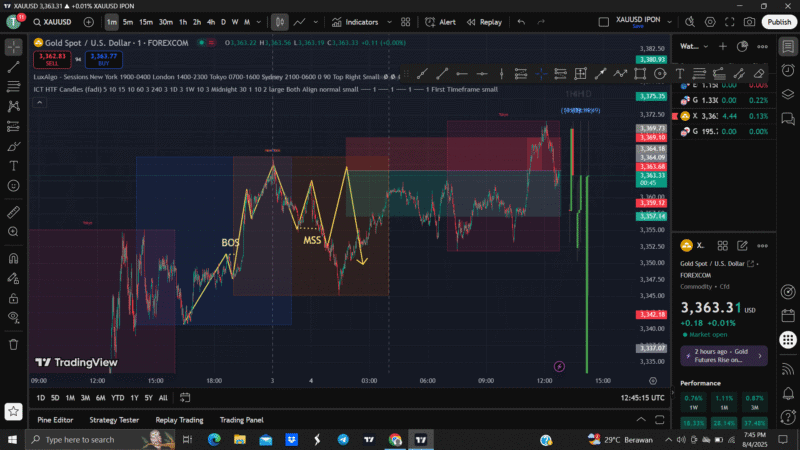Select the 1m timeframe button
This screenshot has width=800, height=450.
click(111, 22)
